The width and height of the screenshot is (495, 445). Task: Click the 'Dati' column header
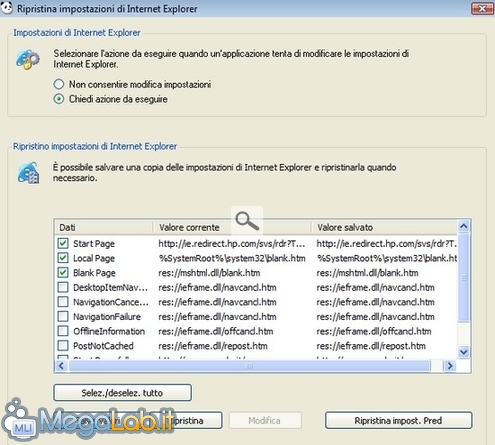[104, 227]
